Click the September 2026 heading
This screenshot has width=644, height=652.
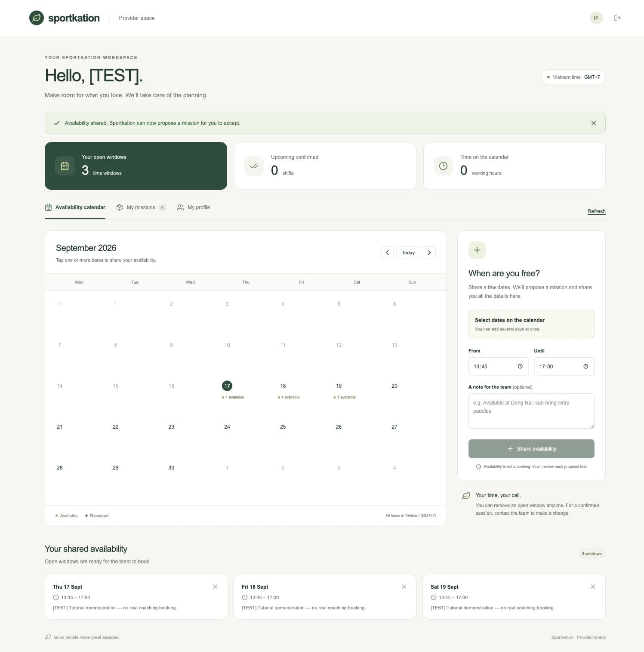tap(86, 248)
